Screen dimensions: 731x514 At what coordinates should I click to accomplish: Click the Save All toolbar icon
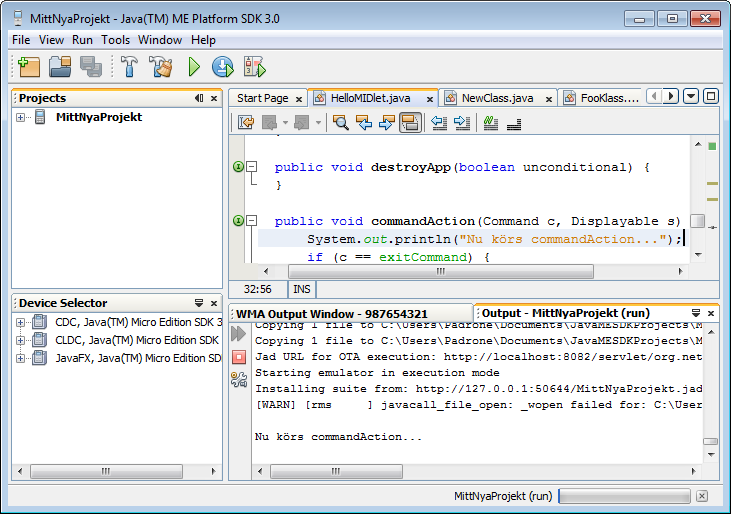(x=91, y=67)
